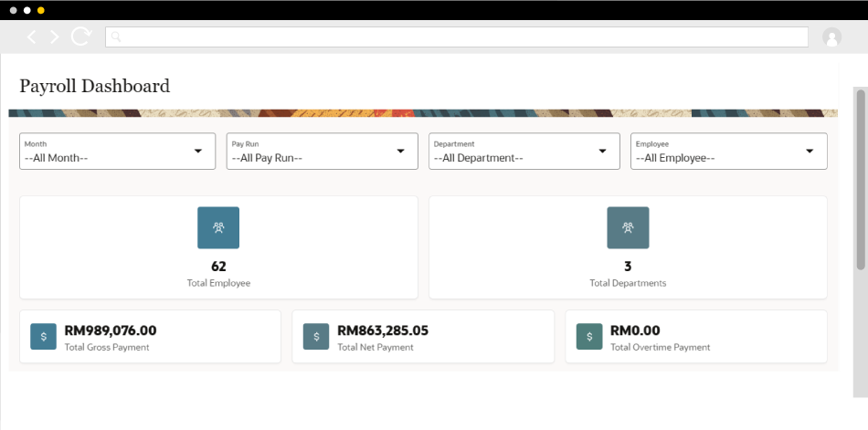
Task: Open the user profile avatar
Action: (x=831, y=37)
